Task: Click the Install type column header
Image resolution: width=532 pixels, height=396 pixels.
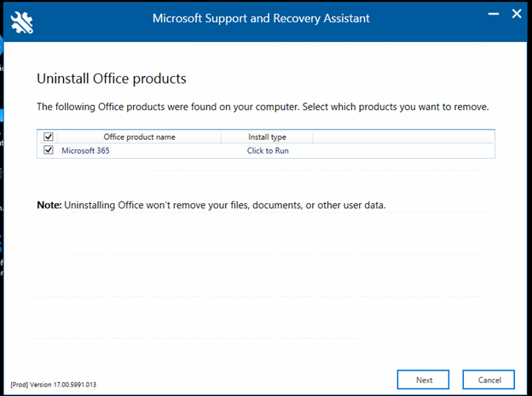Action: coord(266,137)
